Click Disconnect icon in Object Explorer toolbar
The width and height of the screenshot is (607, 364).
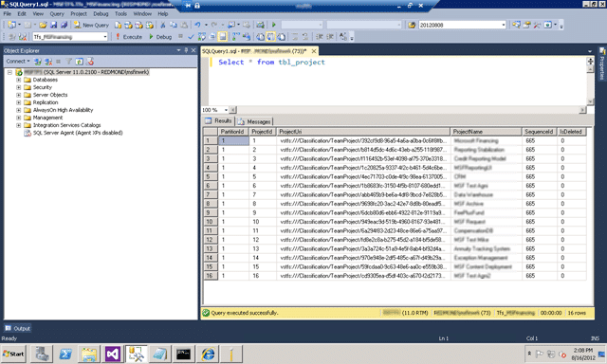coord(48,62)
